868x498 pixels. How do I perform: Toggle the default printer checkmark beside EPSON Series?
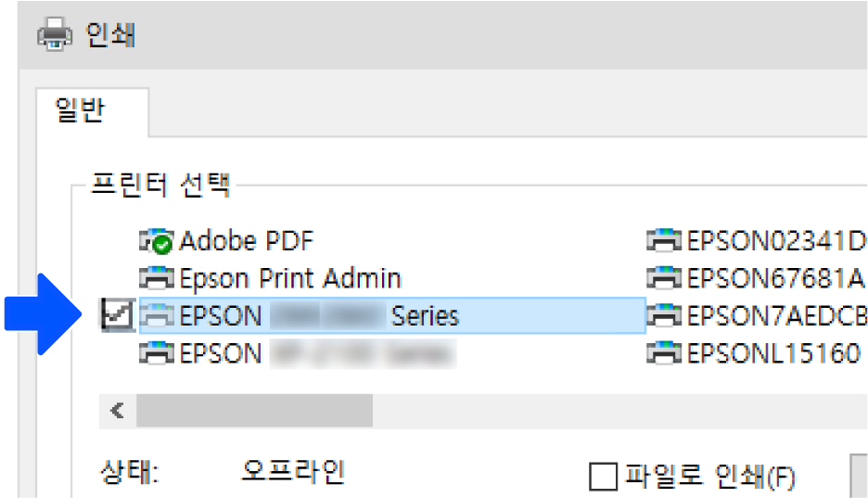click(118, 315)
